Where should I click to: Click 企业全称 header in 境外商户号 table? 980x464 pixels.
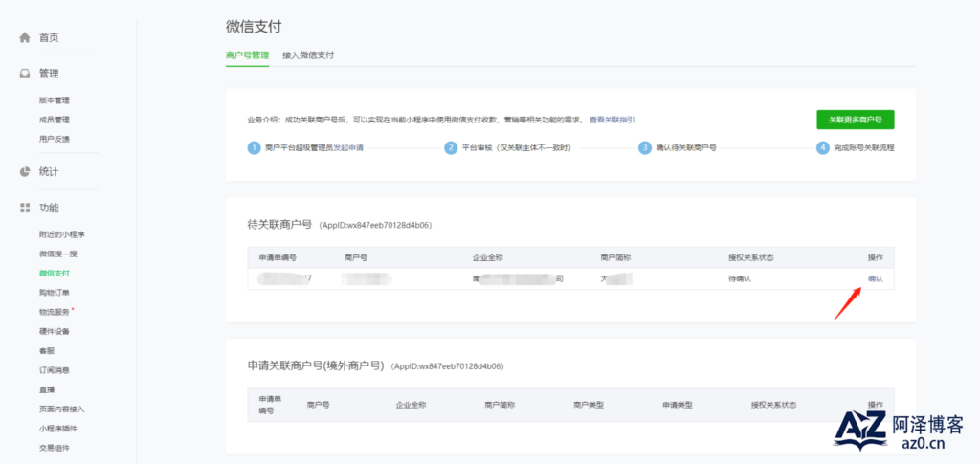tap(411, 405)
